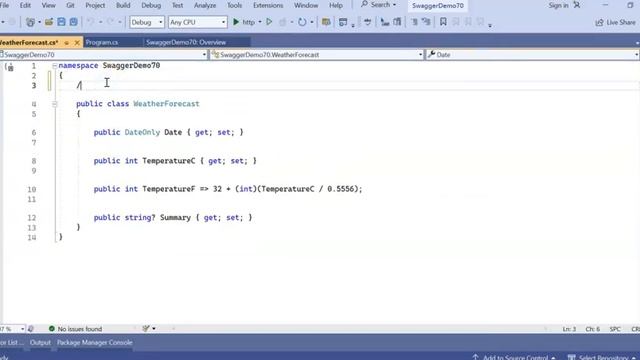Click the Live Share icon button
640x360 pixels.
pos(599,22)
